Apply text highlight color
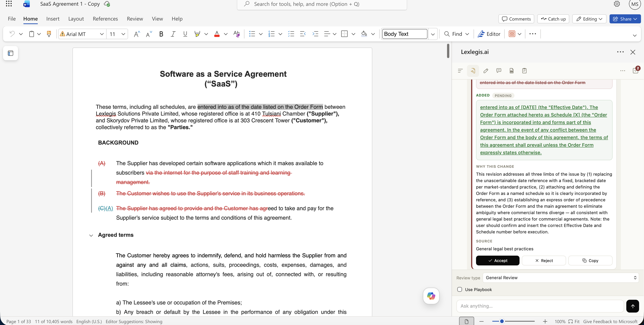Viewport: 644px width, 325px height. click(197, 34)
